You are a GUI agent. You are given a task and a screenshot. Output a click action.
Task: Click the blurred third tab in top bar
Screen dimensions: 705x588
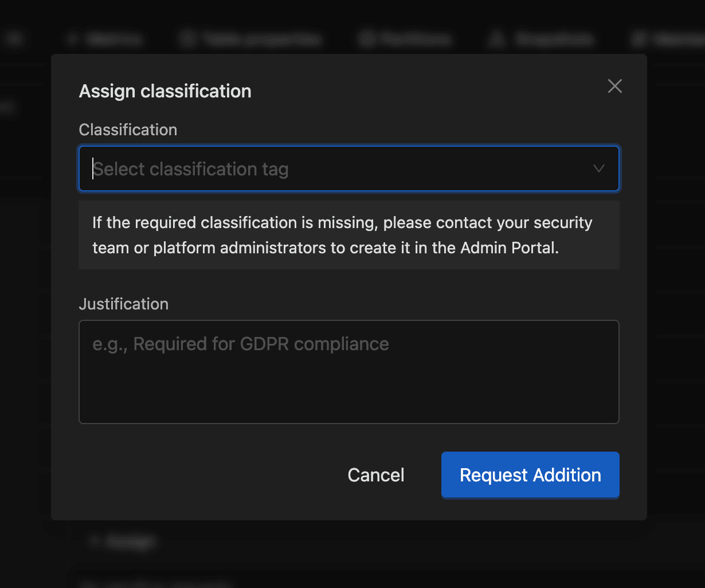(405, 39)
